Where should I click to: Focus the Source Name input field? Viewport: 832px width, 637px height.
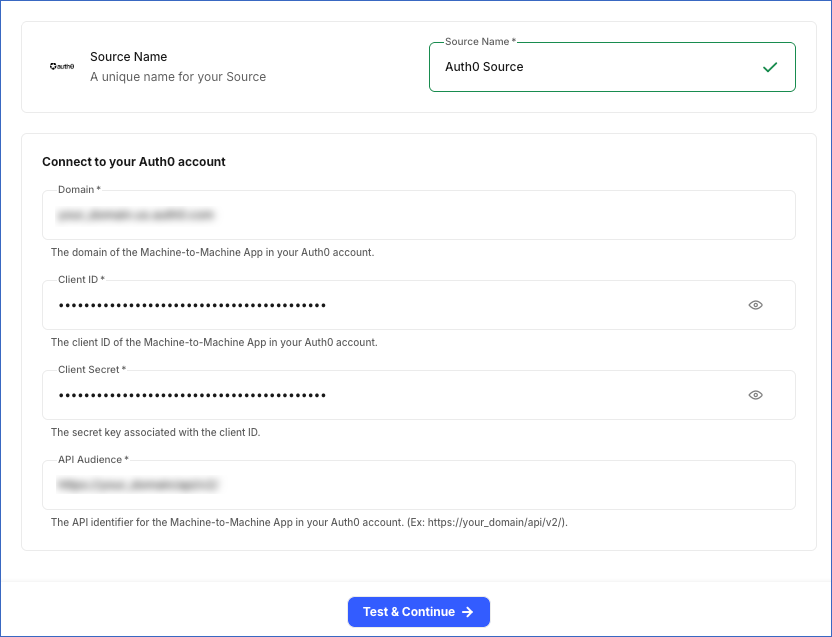(612, 67)
